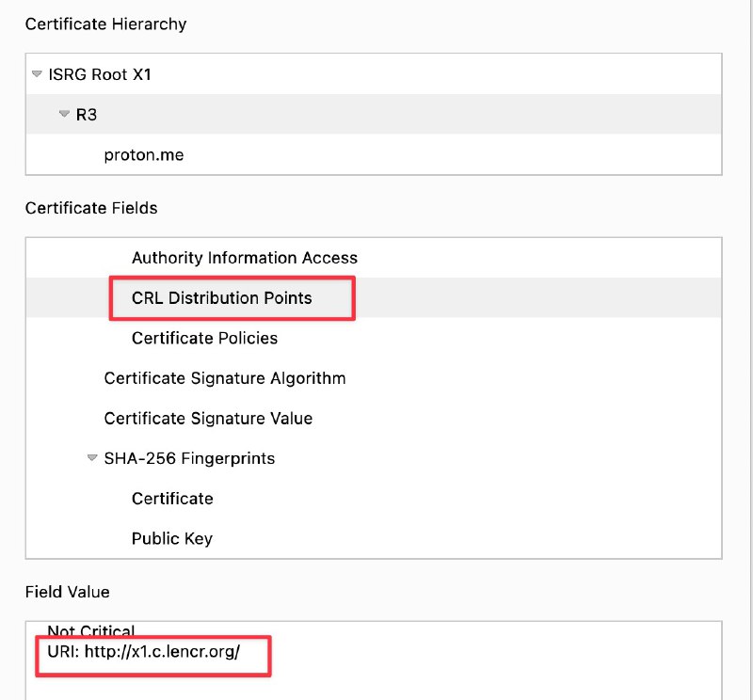Click the Not Critical line in Field Value
Viewport: 753px width, 700px height.
pos(91,631)
